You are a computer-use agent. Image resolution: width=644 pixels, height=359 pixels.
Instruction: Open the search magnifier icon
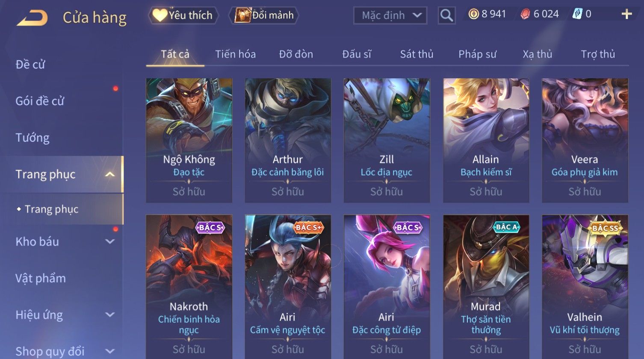pos(446,15)
